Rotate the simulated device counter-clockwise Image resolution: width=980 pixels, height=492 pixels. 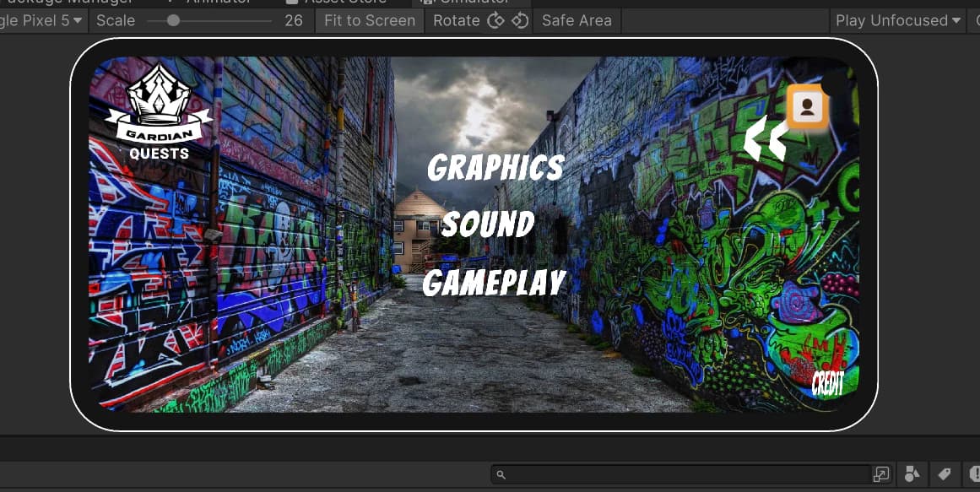click(520, 20)
